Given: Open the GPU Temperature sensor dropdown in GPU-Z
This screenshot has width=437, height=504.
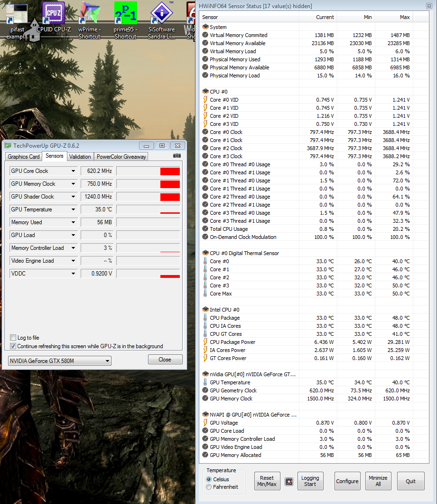Looking at the screenshot, I should [74, 209].
